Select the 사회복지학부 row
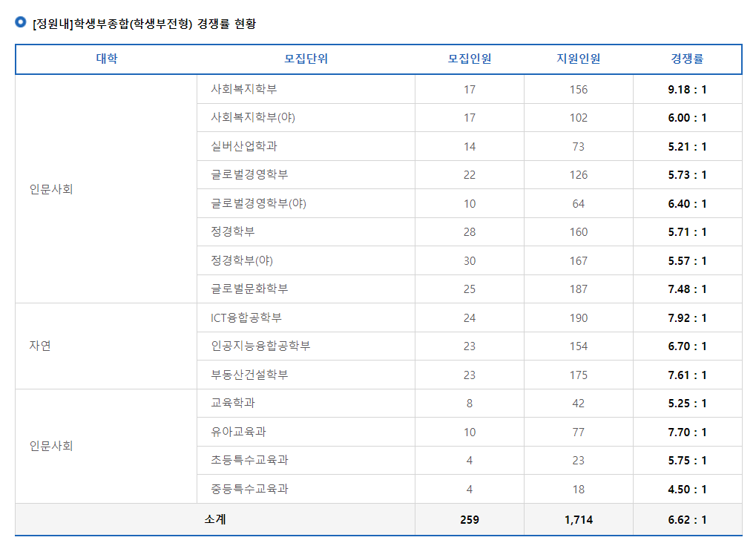This screenshot has width=756, height=543. pos(234,89)
